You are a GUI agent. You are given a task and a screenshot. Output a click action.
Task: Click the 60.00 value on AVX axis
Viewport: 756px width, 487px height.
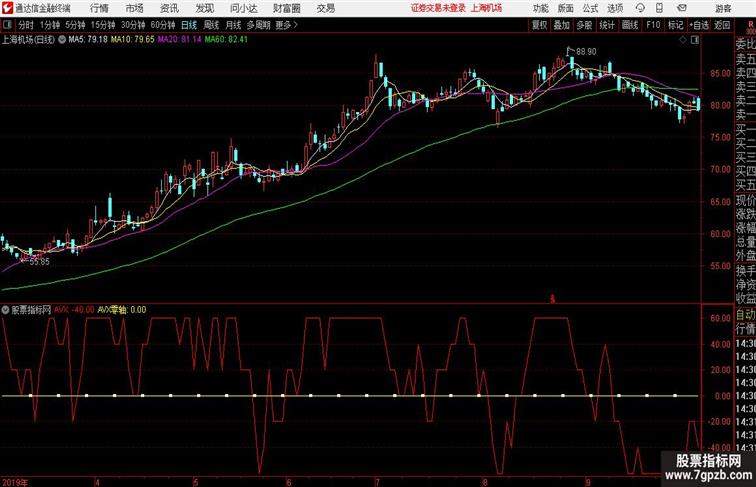tap(720, 318)
